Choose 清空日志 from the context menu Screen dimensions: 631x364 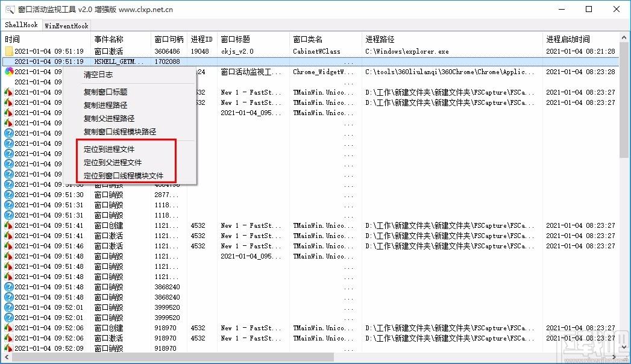(98, 74)
